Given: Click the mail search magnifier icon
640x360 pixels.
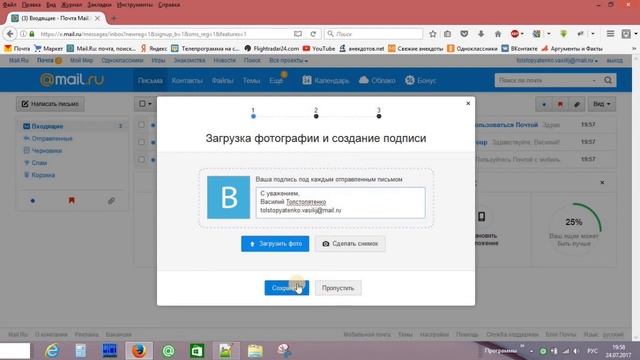Looking at the screenshot, I should click(608, 80).
